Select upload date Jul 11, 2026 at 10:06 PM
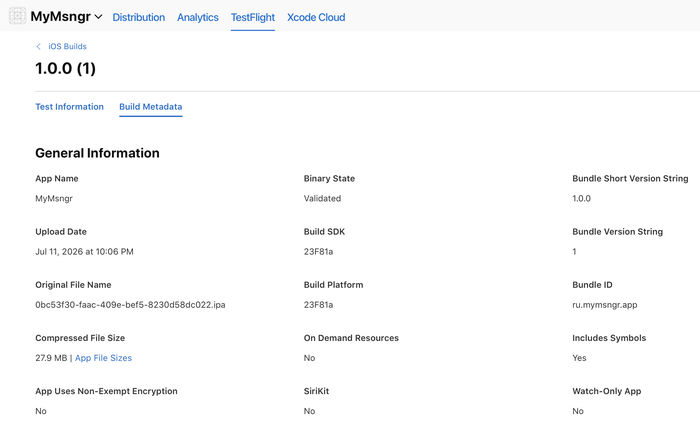This screenshot has height=432, width=700. coord(84,252)
